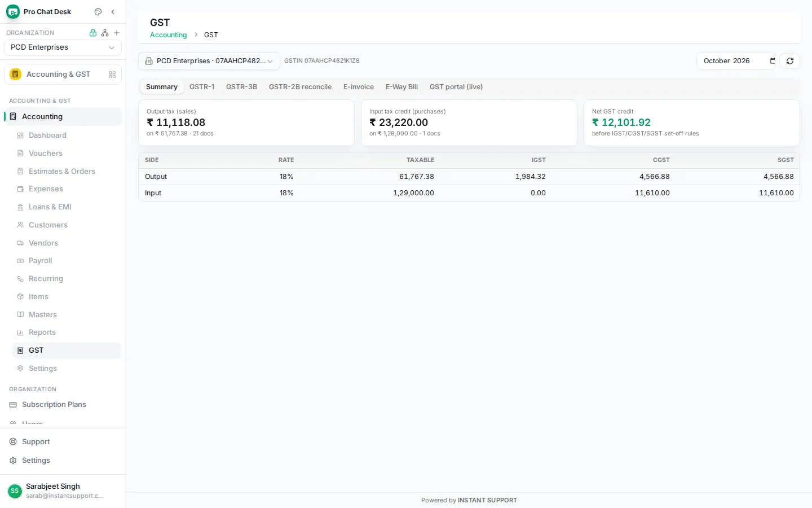Expand the GSTIN selector PCD Enterprises · 07AAHCP482
This screenshot has height=508, width=812.
209,61
